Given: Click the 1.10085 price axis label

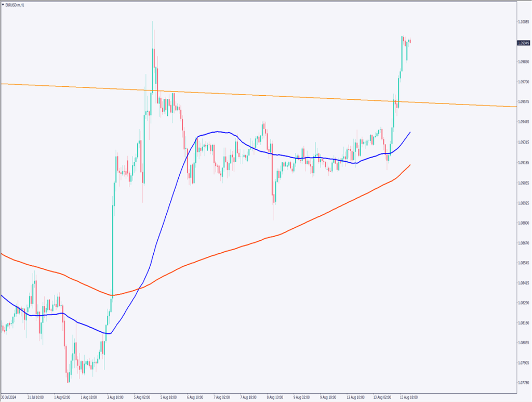Looking at the screenshot, I should 524,21.
